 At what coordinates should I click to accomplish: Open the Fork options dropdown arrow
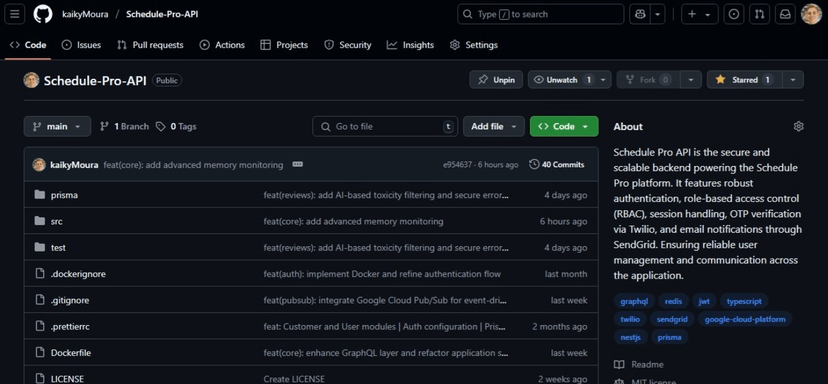click(691, 80)
